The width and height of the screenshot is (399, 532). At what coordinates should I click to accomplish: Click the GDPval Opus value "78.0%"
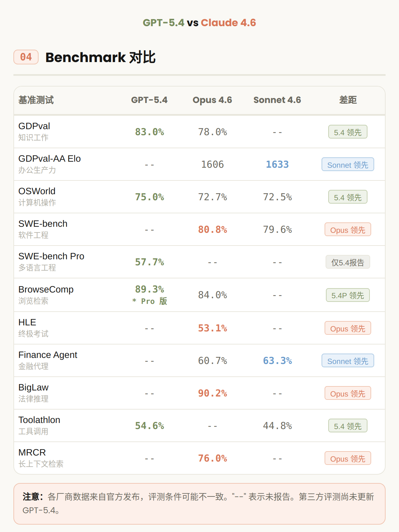click(x=213, y=132)
